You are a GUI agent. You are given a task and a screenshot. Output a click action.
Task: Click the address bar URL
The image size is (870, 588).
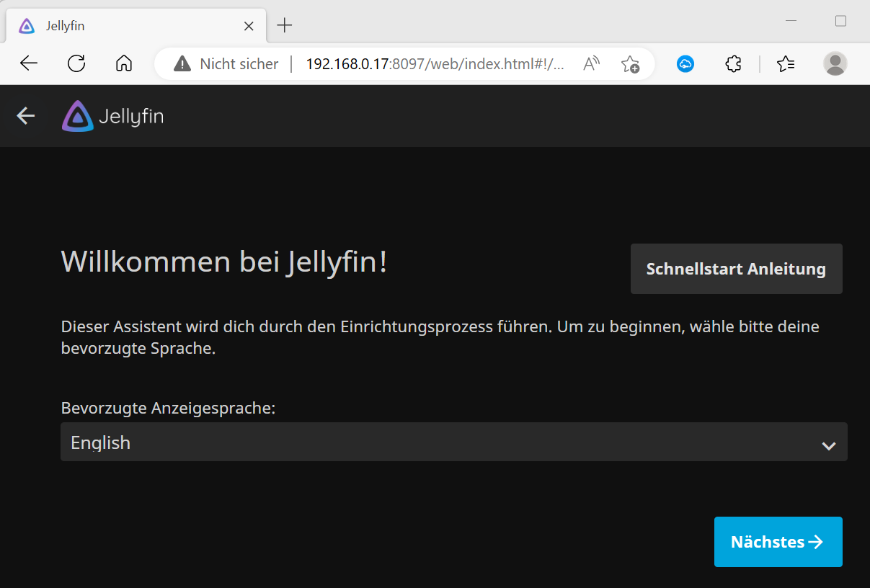click(x=435, y=63)
